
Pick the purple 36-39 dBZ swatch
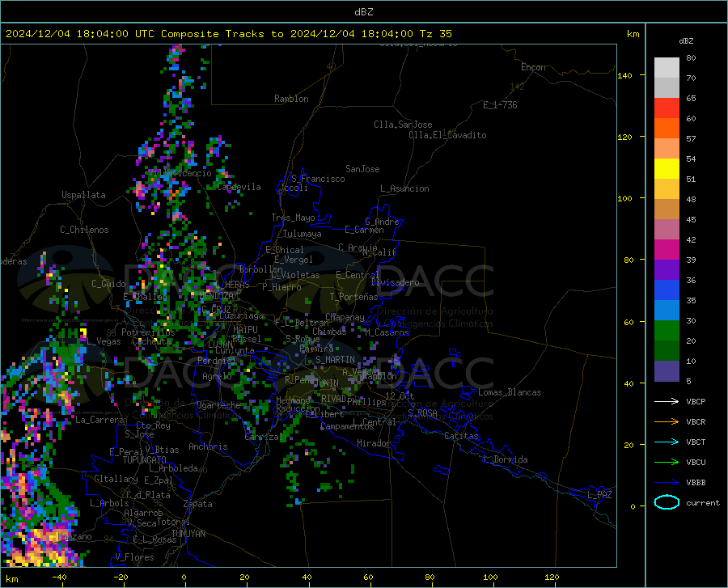coord(667,270)
